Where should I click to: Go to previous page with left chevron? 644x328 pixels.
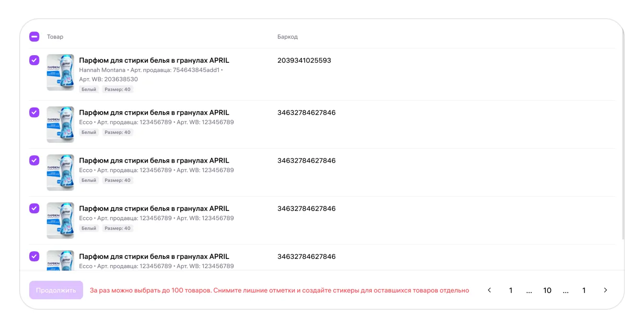[489, 290]
